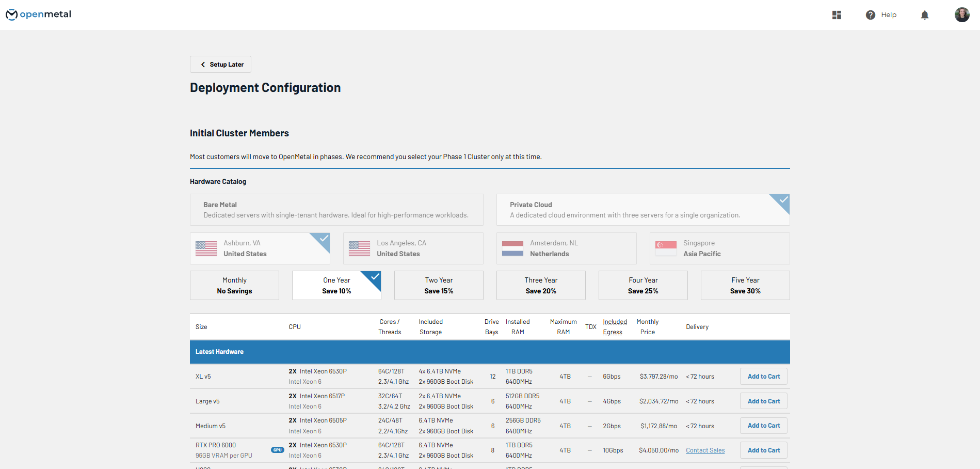This screenshot has height=469, width=980.
Task: Select Five Year Save 30% term
Action: pyautogui.click(x=745, y=285)
